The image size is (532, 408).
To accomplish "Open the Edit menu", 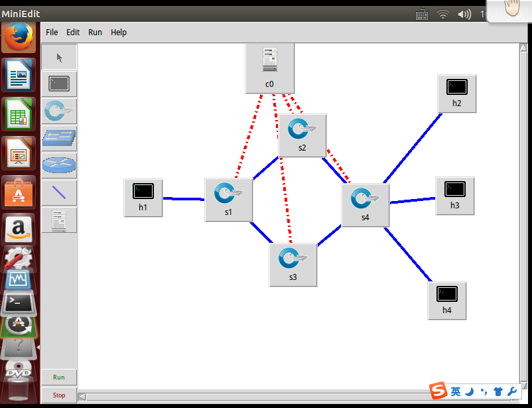I will pos(73,33).
